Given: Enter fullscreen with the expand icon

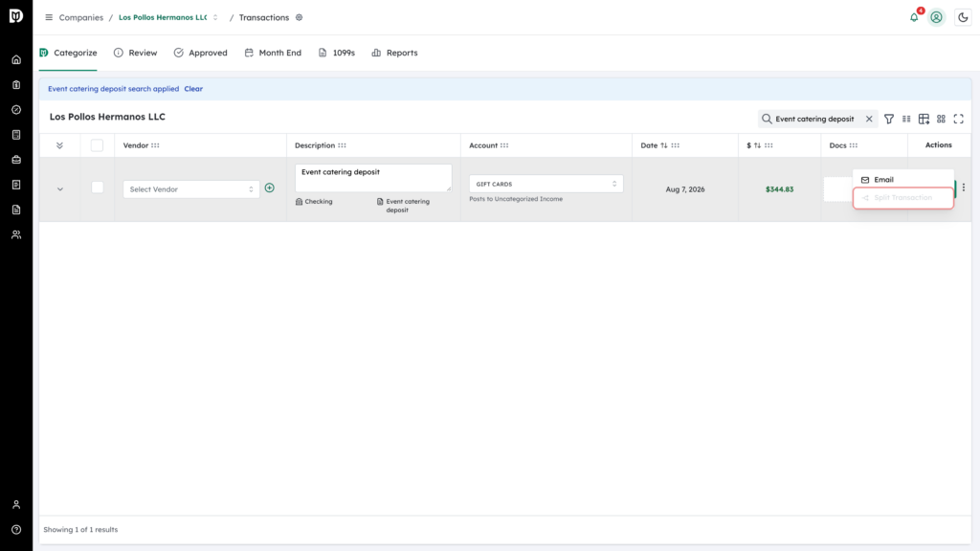Looking at the screenshot, I should [x=959, y=119].
